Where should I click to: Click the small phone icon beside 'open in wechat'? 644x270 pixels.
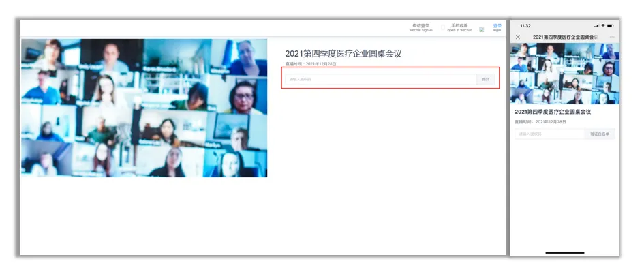click(x=443, y=27)
